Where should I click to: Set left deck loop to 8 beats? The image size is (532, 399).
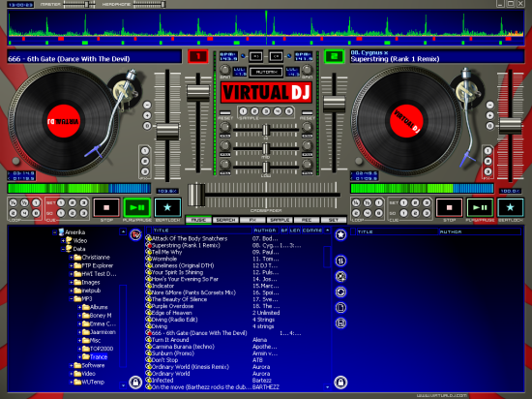pyautogui.click(x=36, y=213)
